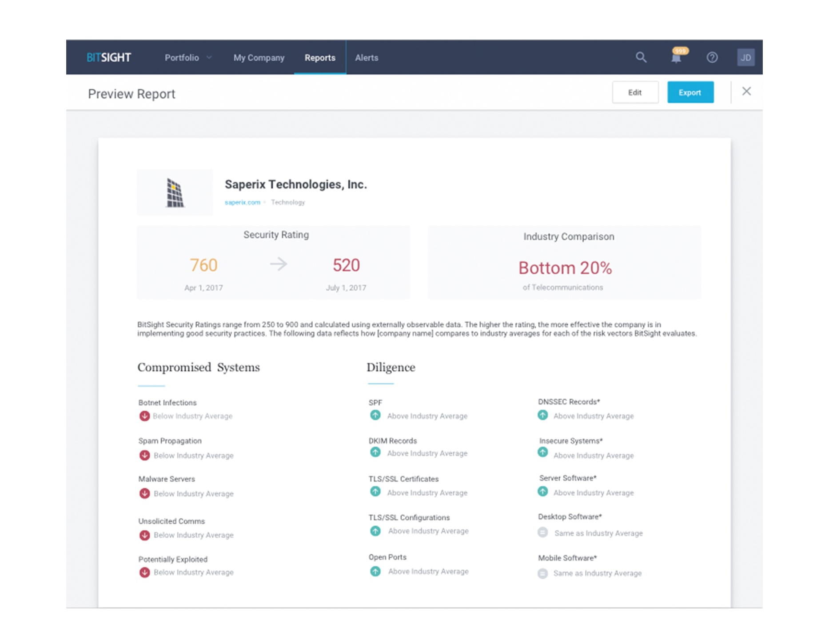
Task: Open the Portfolio menu
Action: 182,58
